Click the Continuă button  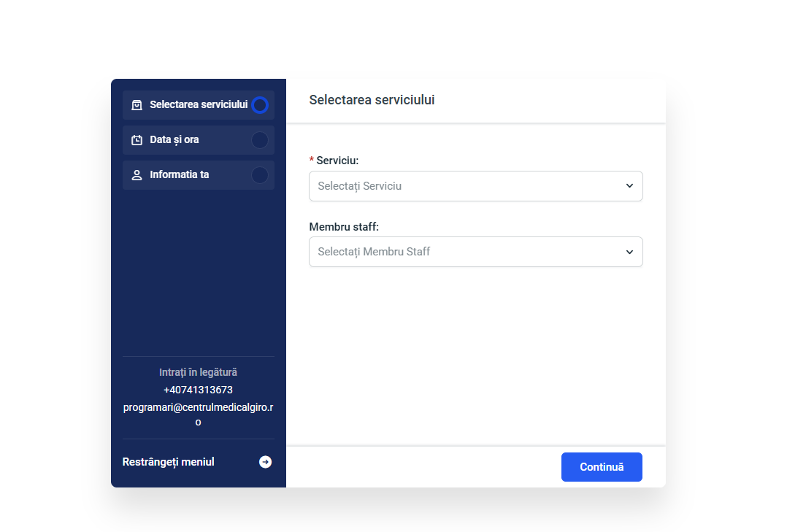(x=602, y=467)
